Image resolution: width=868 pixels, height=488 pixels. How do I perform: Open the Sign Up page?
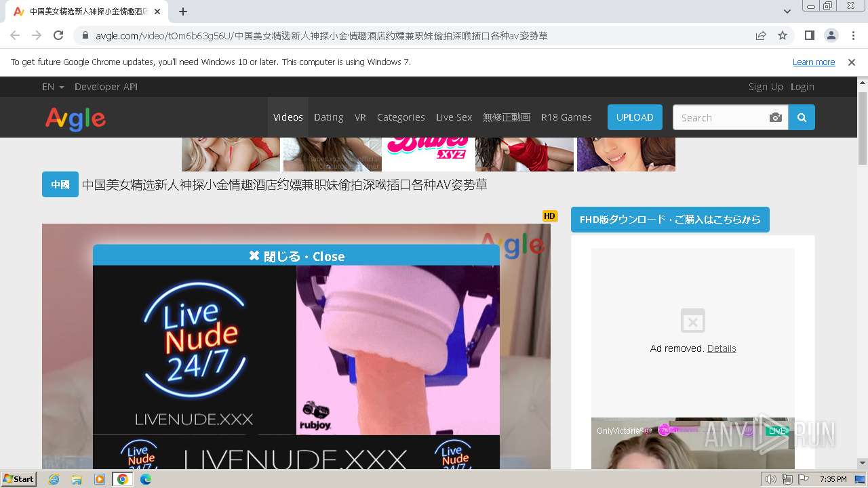[x=766, y=87]
